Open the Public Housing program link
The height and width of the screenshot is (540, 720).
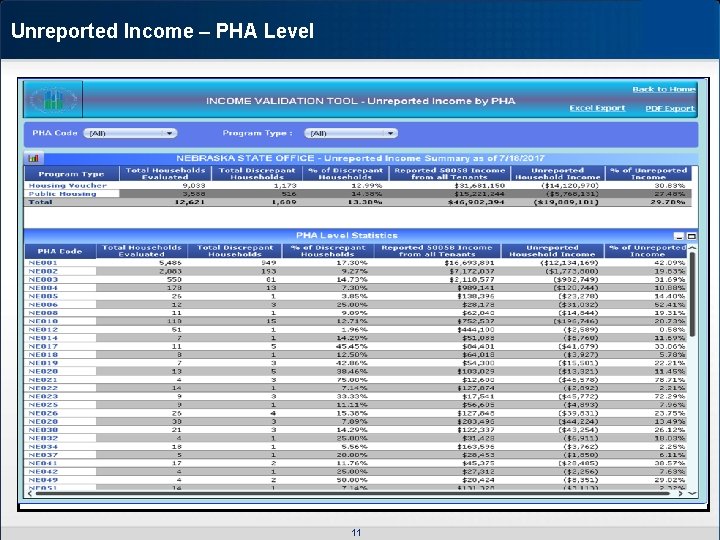[62, 194]
